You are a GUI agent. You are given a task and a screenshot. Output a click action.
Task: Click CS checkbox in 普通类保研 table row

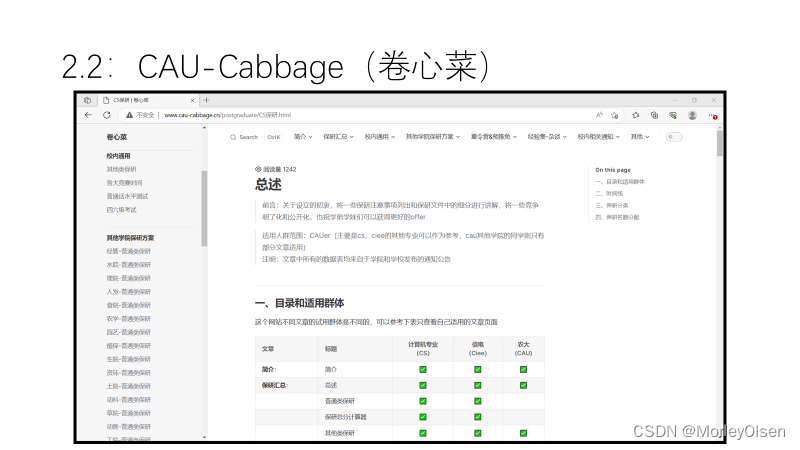[423, 401]
